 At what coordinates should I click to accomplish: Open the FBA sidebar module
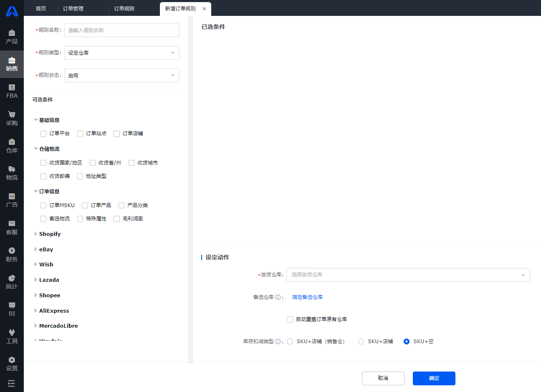12,91
